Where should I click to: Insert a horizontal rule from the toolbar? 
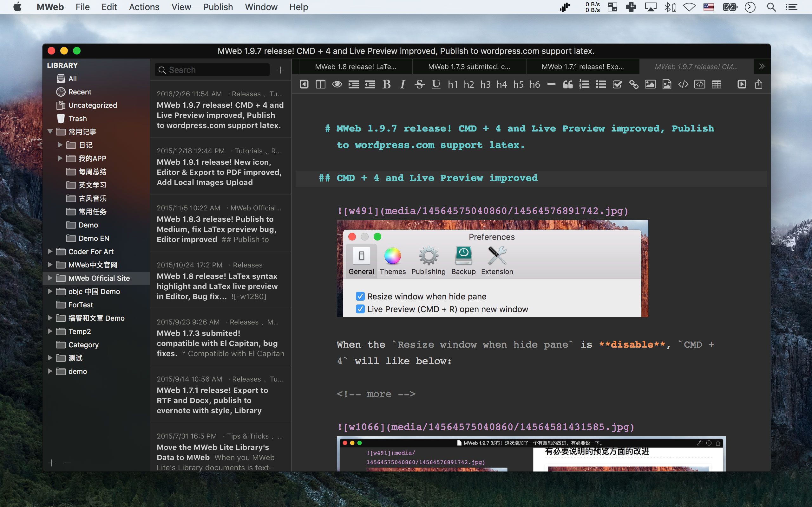click(x=551, y=84)
